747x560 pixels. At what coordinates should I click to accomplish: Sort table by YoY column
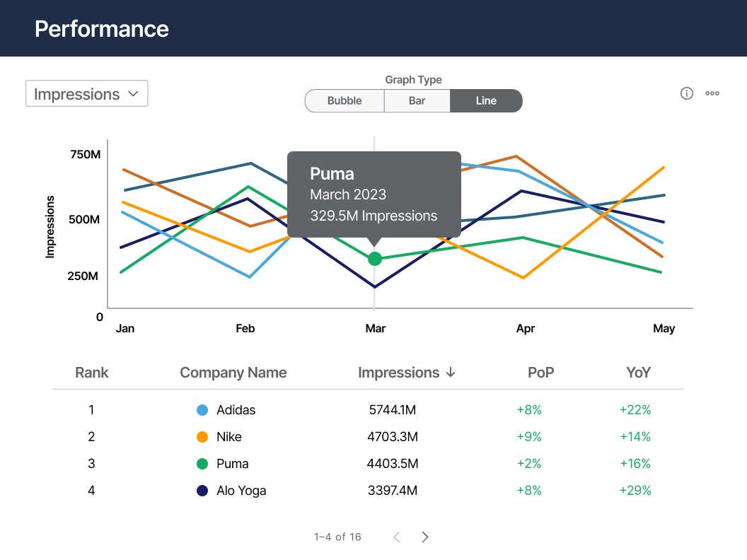[x=638, y=373]
